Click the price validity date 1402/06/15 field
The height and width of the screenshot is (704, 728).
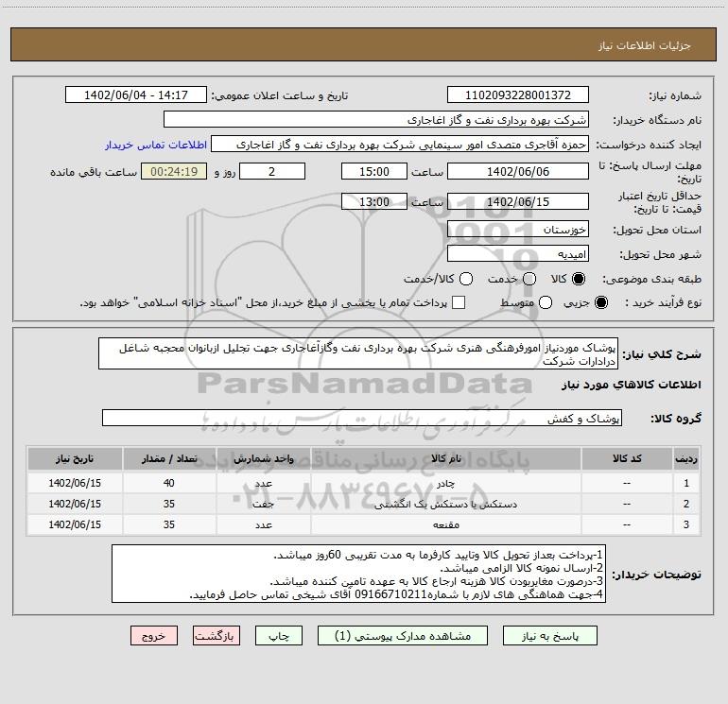pyautogui.click(x=518, y=201)
